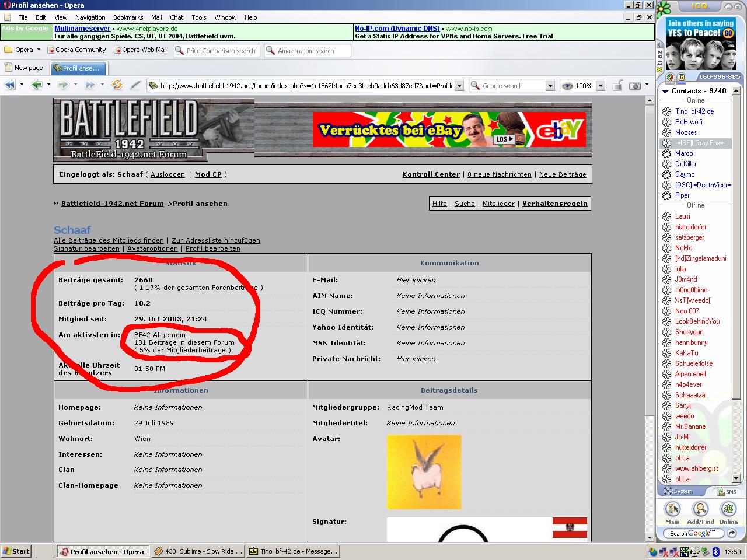Expand the address bar URL dropdown

(459, 86)
